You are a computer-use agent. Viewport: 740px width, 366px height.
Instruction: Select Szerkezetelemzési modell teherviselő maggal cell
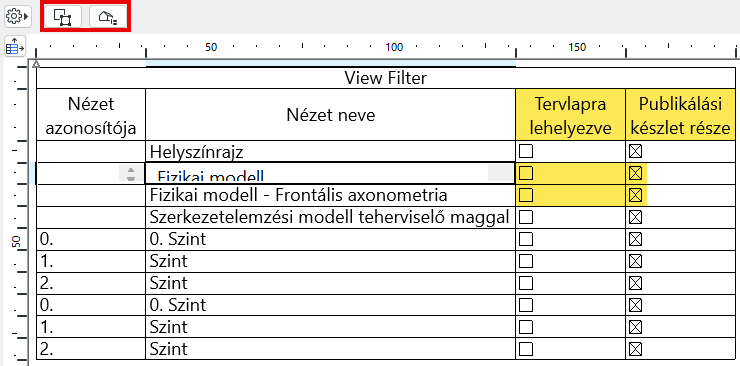330,217
